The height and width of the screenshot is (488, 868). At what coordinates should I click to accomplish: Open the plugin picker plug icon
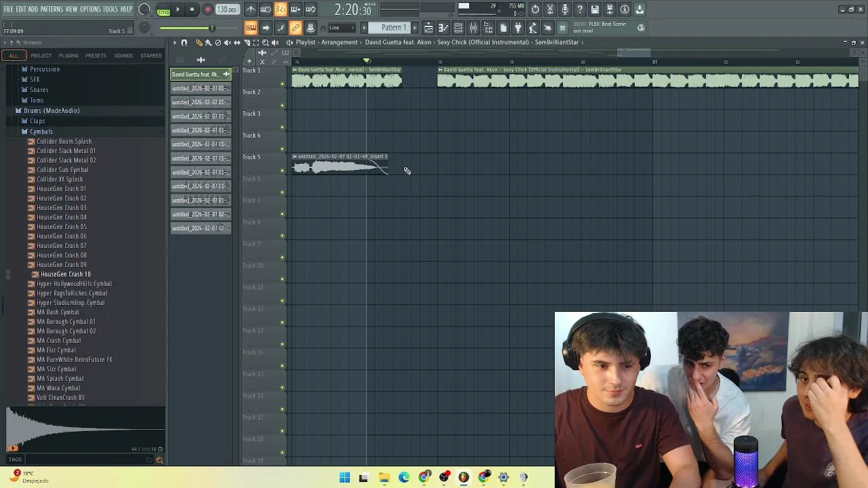click(x=518, y=28)
